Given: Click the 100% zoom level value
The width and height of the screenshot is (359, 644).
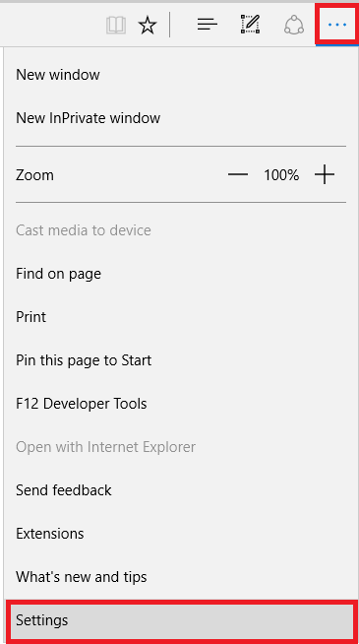Looking at the screenshot, I should (281, 175).
